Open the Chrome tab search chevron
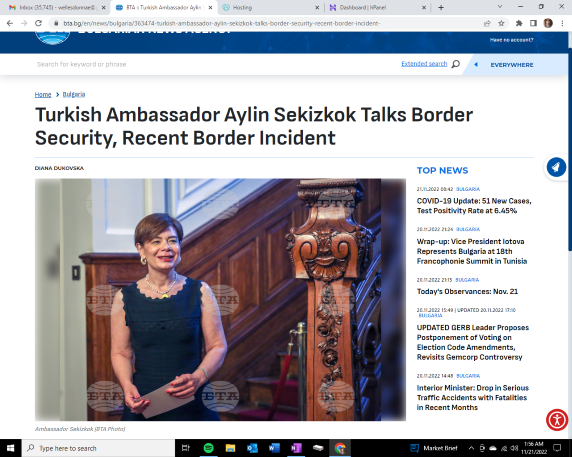 500,7
